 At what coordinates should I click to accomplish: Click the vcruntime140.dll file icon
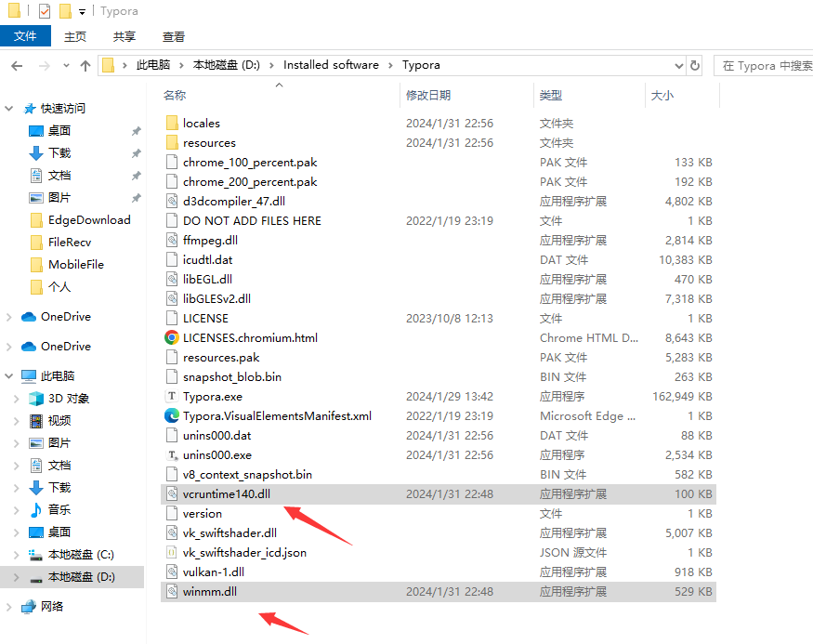172,494
